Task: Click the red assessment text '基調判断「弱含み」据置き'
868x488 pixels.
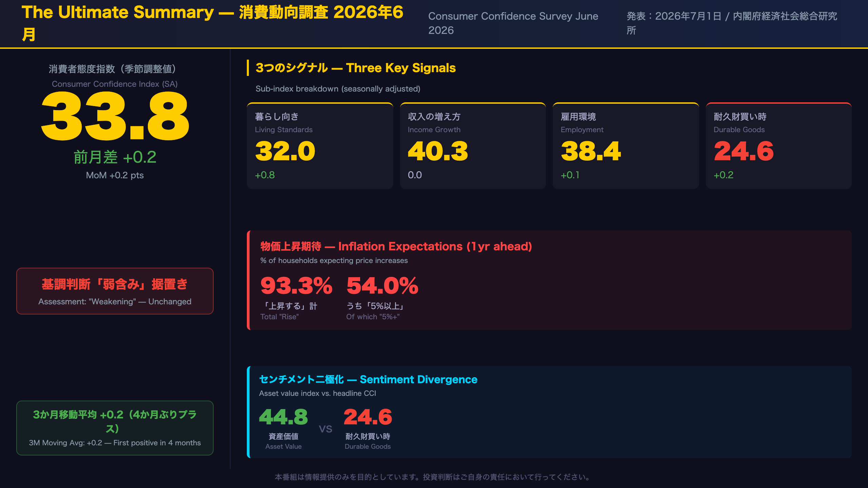Action: [115, 284]
